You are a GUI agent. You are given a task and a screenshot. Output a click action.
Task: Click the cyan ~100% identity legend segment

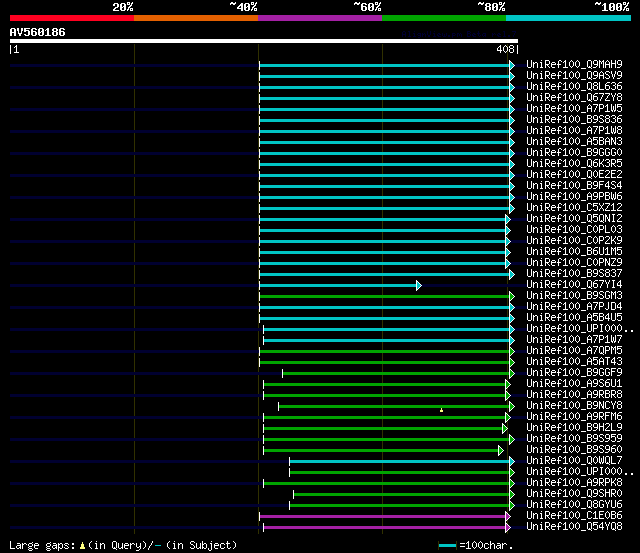point(569,18)
